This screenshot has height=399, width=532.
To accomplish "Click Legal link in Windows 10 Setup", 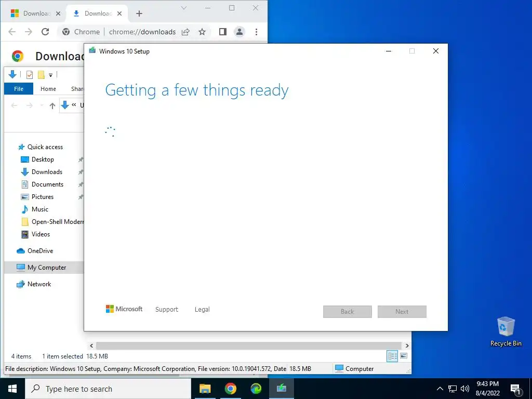I will click(202, 310).
